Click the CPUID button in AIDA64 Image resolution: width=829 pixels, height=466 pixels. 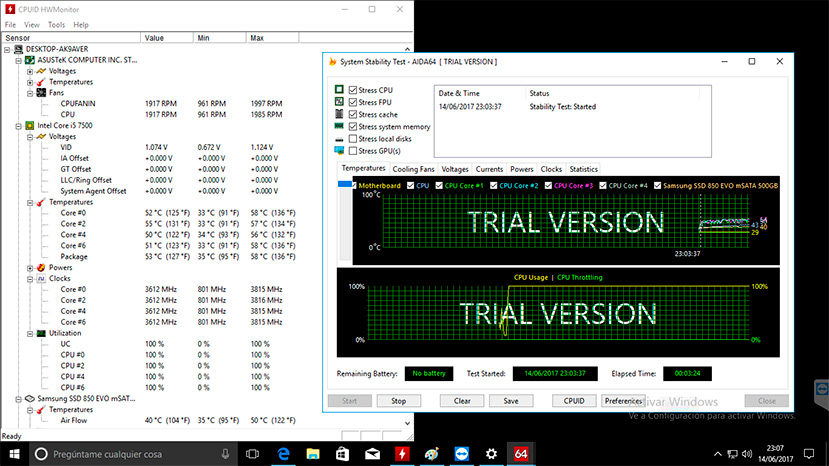[572, 400]
